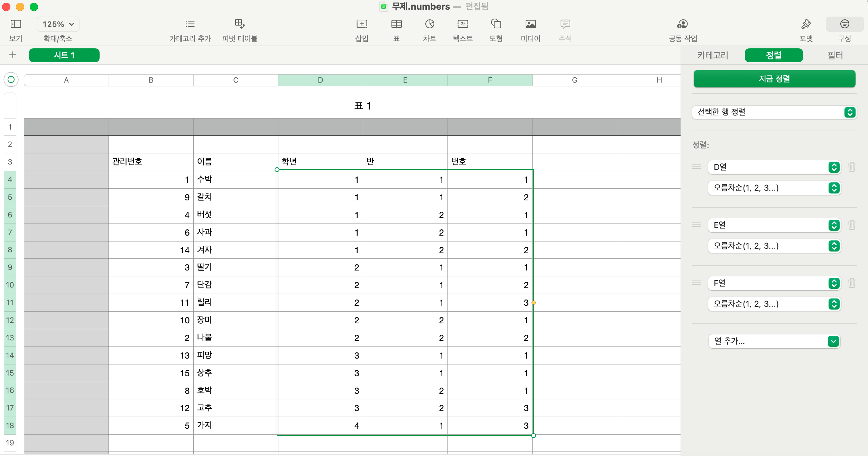The image size is (868, 456).
Task: Open the Chart (차트) insert icon
Action: point(430,24)
